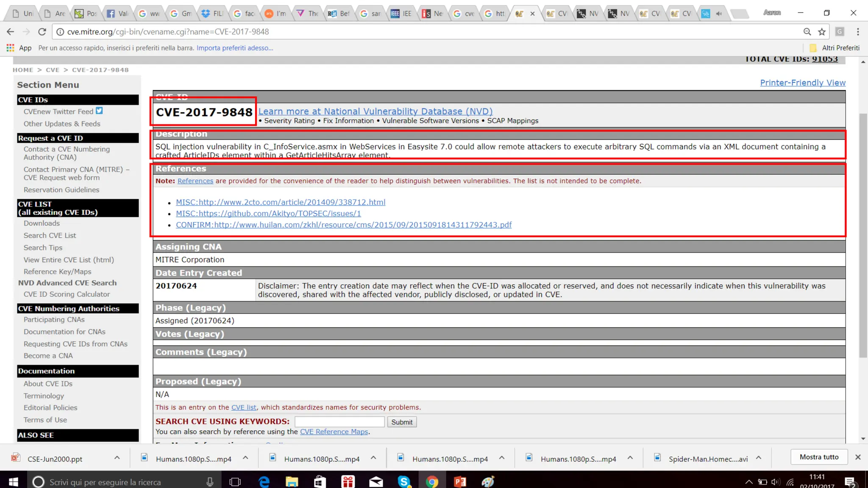Click the Search CVE Using Keywords text field
Image resolution: width=868 pixels, height=488 pixels.
pos(339,422)
